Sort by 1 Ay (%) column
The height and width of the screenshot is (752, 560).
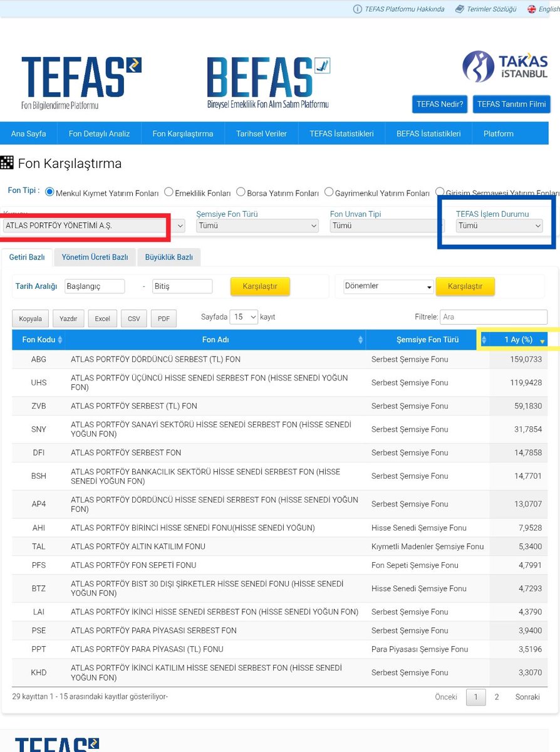click(518, 340)
